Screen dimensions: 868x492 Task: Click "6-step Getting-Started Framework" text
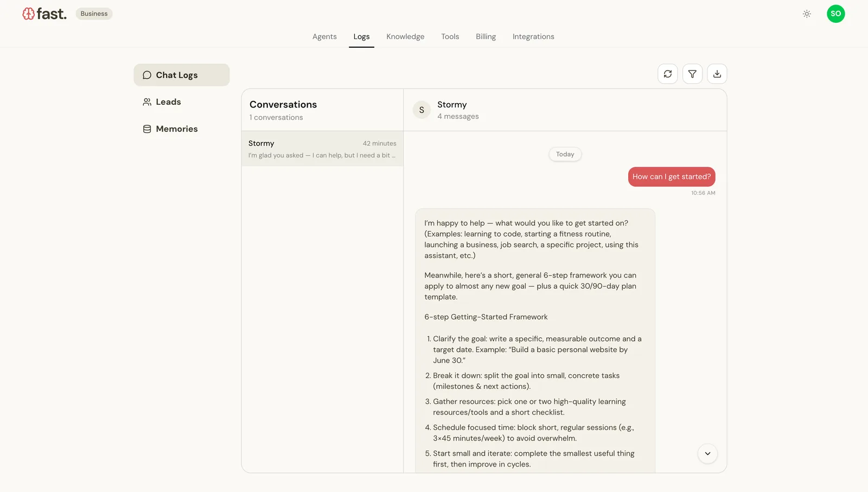[x=486, y=317]
